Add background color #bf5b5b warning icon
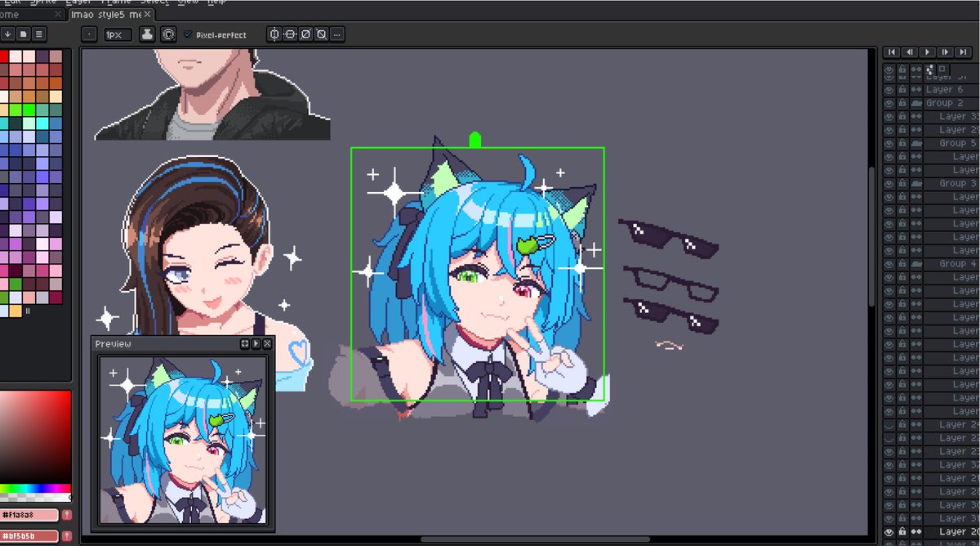 67,536
